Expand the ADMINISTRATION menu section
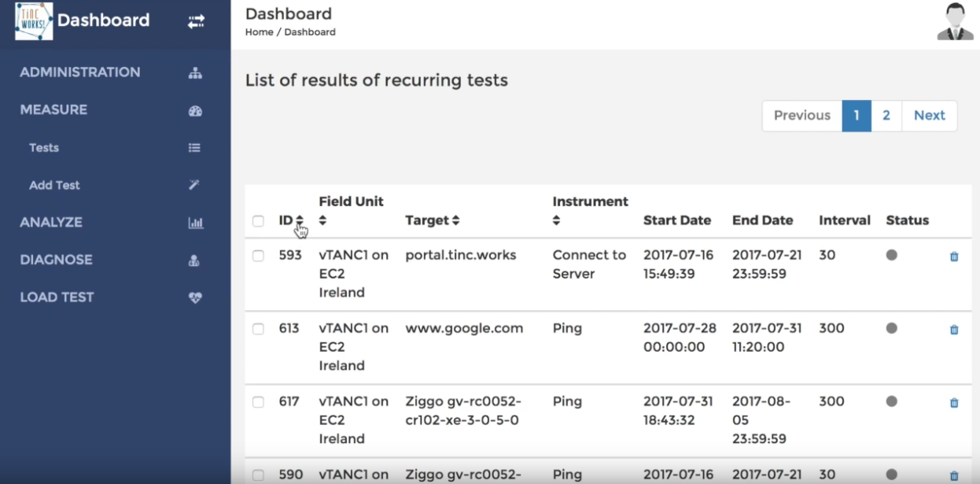 pos(80,72)
